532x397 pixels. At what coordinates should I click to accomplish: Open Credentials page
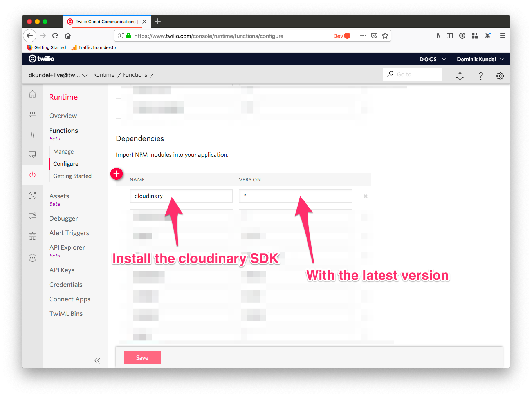[x=66, y=285]
